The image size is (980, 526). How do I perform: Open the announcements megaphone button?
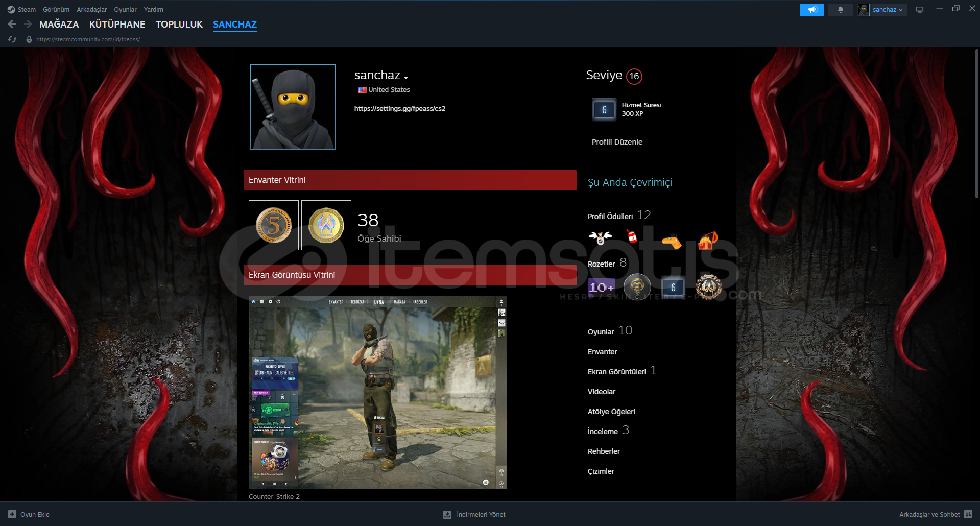pos(812,10)
